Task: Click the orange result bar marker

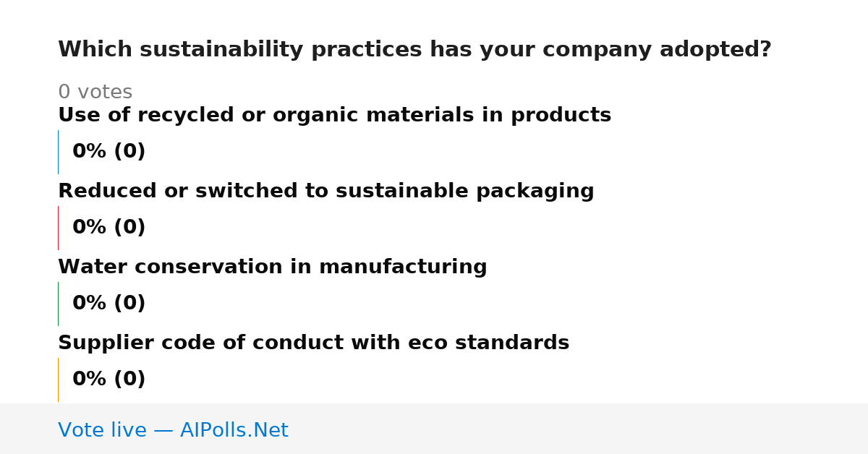Action: [58, 380]
